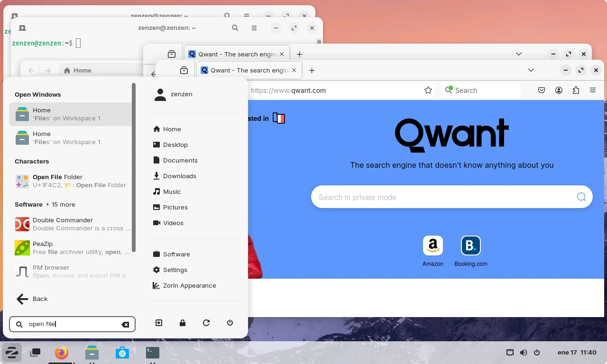Image resolution: width=607 pixels, height=364 pixels.
Task: Click the power off icon in menu
Action: tap(230, 323)
